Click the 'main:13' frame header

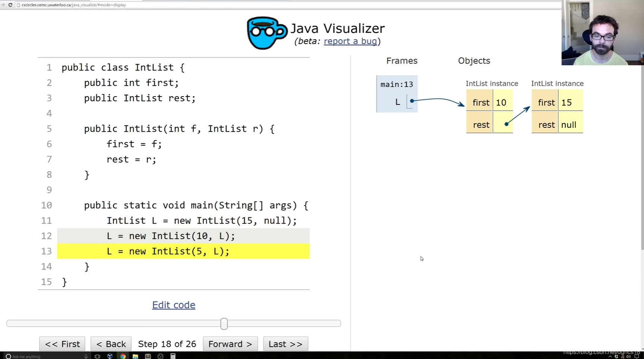[x=397, y=84]
